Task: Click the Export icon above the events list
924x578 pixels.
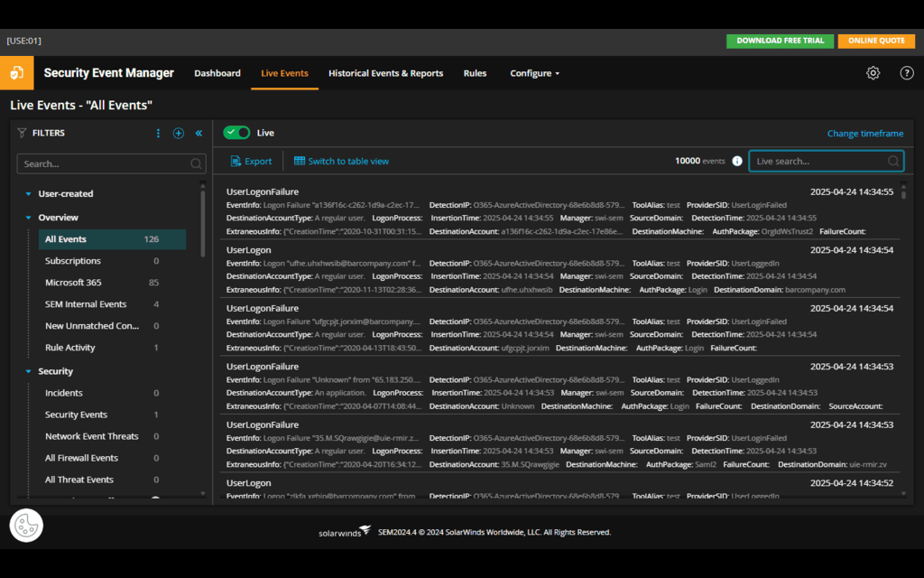Action: 236,161
